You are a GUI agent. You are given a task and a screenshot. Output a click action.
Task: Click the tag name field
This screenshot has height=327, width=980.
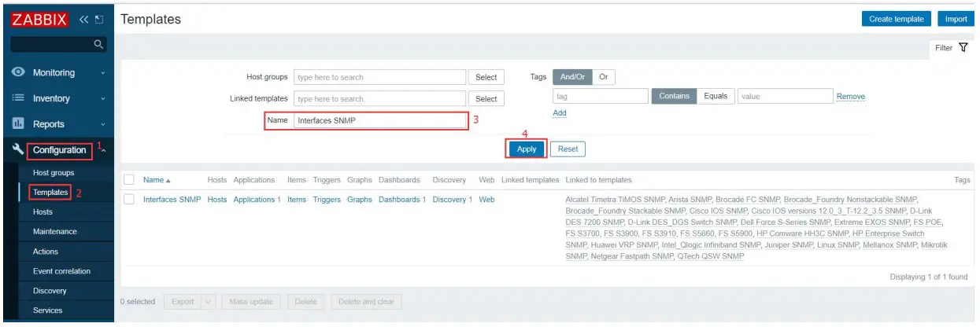[x=600, y=96]
